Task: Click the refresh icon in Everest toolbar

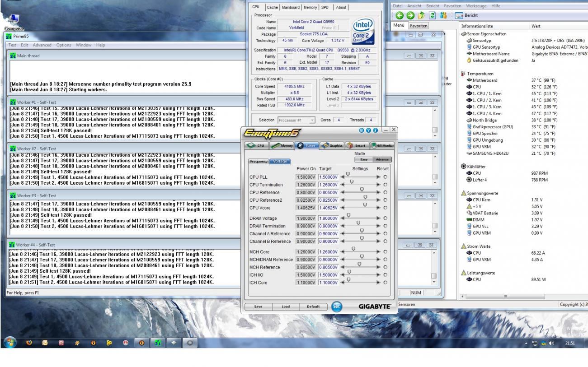Action: [432, 15]
